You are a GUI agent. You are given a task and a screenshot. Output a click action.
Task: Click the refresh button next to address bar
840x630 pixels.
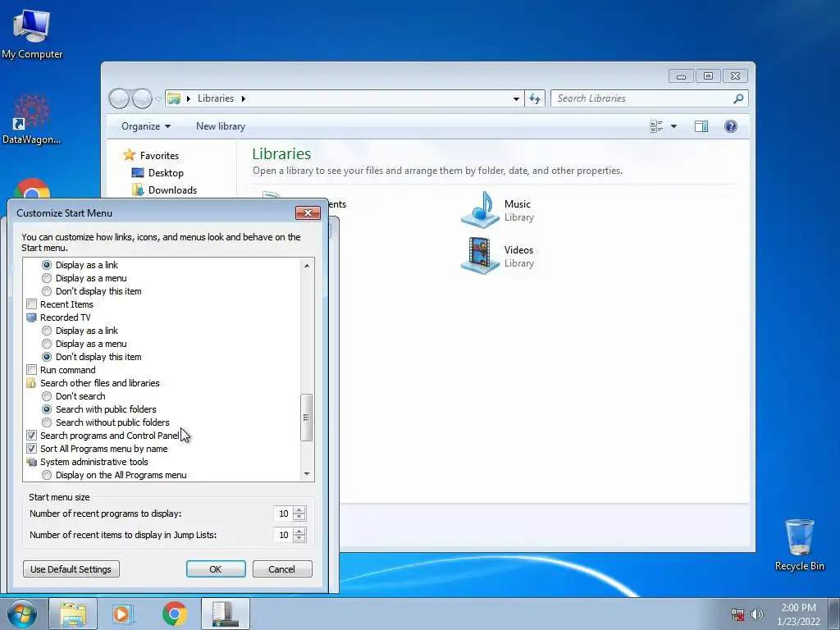click(535, 98)
